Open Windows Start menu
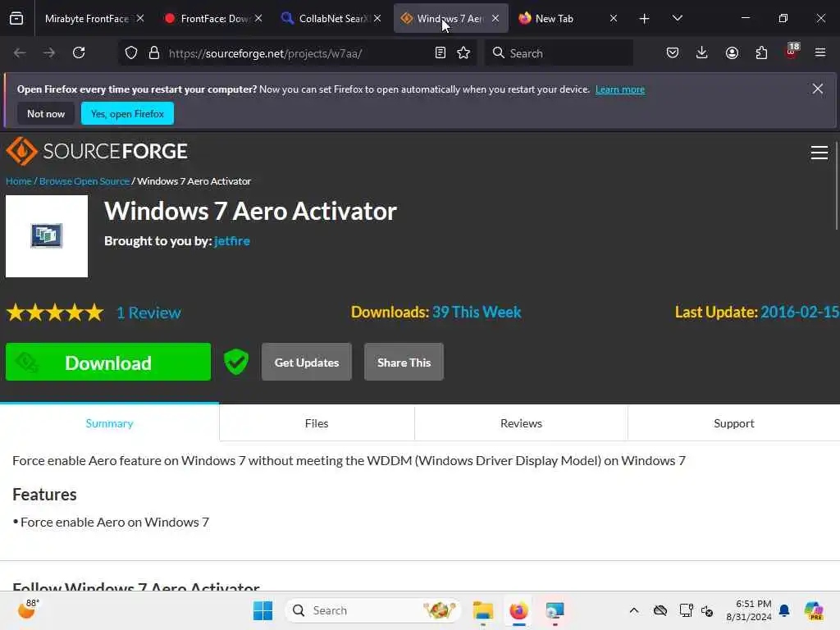Viewport: 840px width, 630px height. pos(262,610)
